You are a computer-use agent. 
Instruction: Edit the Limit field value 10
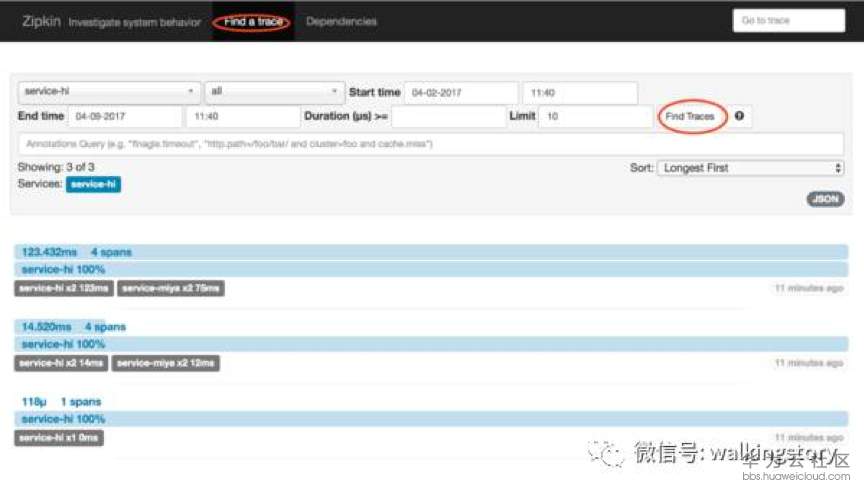[x=595, y=116]
